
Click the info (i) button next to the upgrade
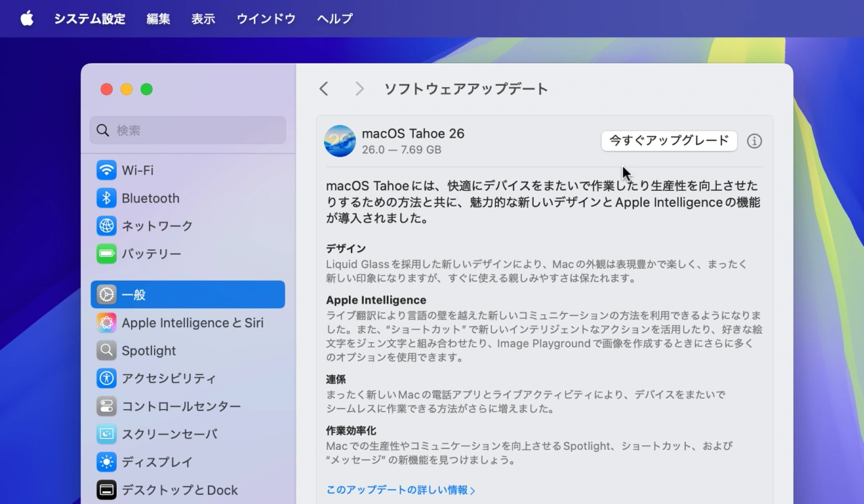tap(755, 141)
